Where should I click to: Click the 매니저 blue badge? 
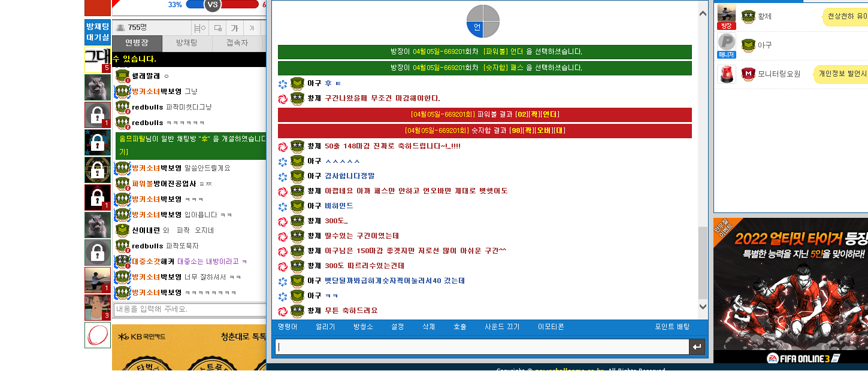click(x=727, y=55)
